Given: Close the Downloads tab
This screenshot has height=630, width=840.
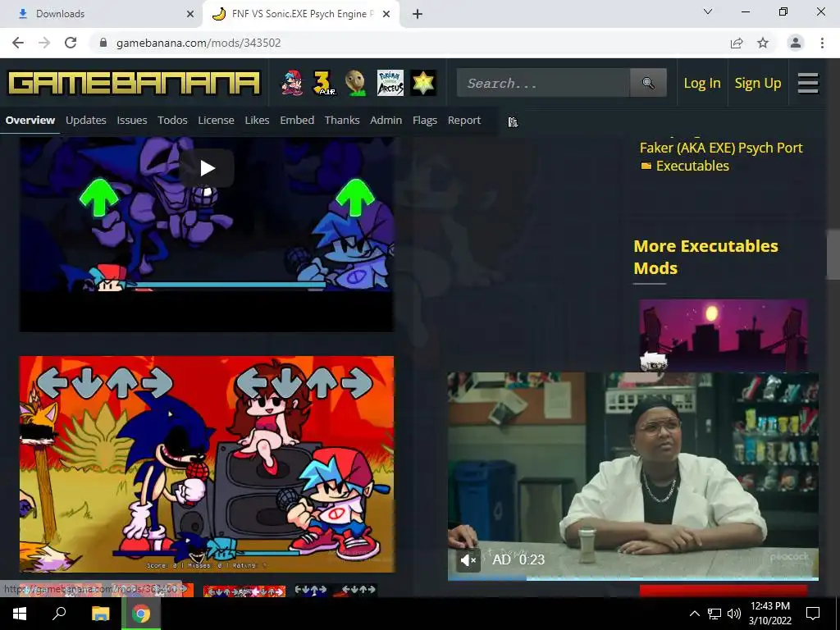Looking at the screenshot, I should click(190, 14).
